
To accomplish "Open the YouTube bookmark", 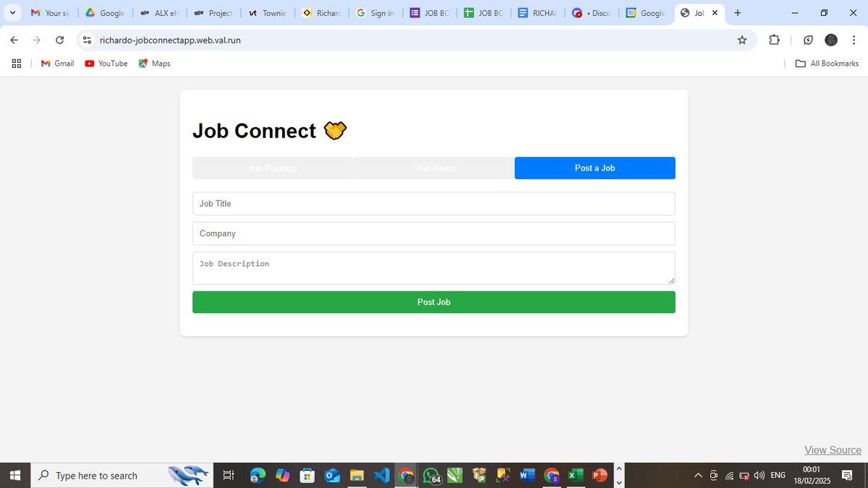I will (x=106, y=64).
